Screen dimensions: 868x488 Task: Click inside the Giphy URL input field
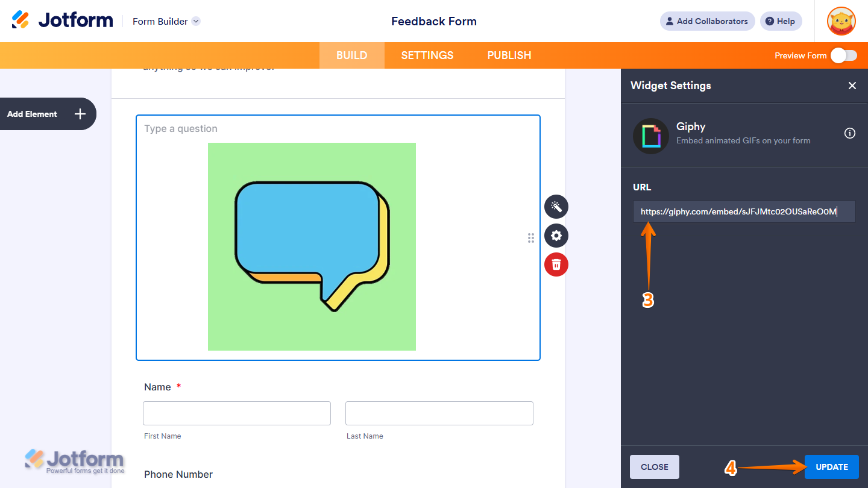(x=744, y=211)
